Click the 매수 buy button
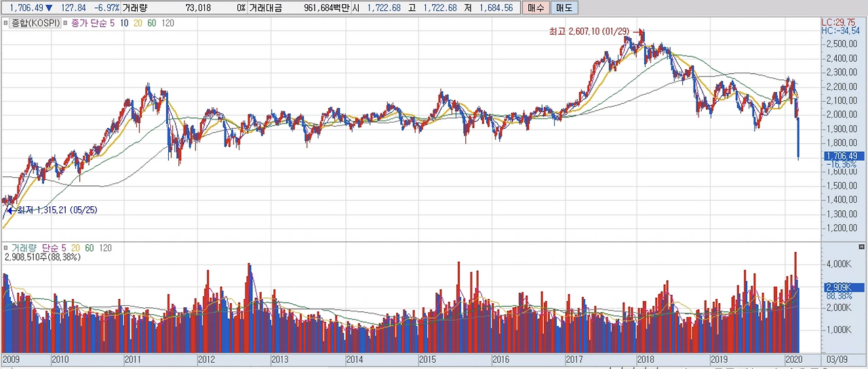868x369 pixels. coord(536,8)
